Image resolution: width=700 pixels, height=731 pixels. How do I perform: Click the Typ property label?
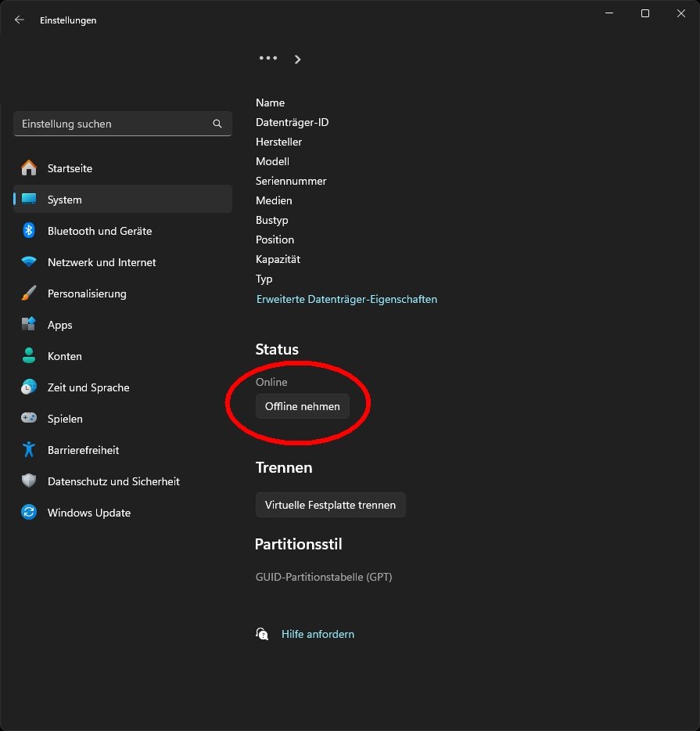[264, 279]
